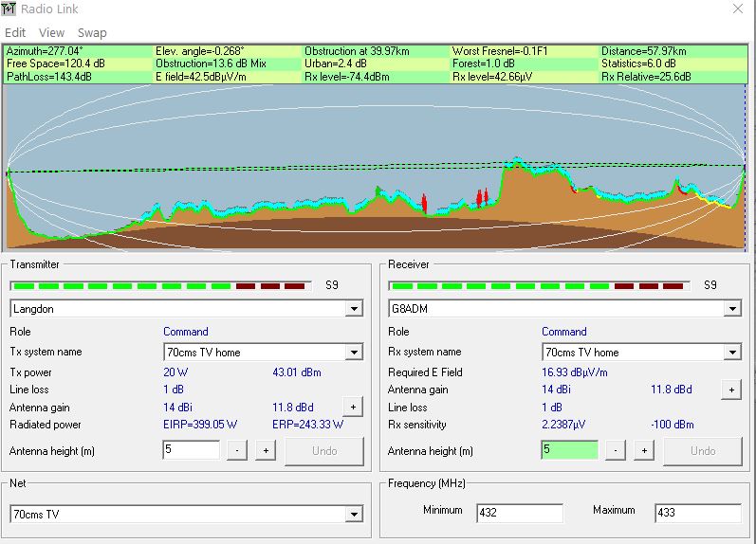This screenshot has height=544, width=756.
Task: Decrease the transmitter antenna height
Action: click(x=237, y=450)
